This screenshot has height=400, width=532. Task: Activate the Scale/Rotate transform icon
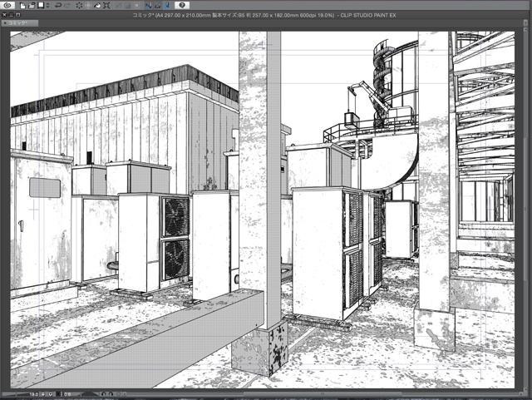click(106, 6)
